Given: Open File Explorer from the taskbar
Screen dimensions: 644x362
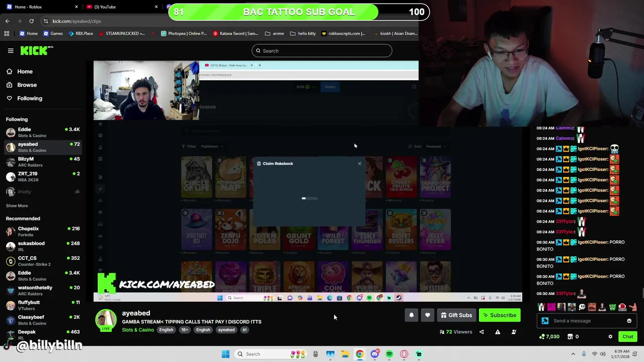Looking at the screenshot, I should [x=345, y=354].
